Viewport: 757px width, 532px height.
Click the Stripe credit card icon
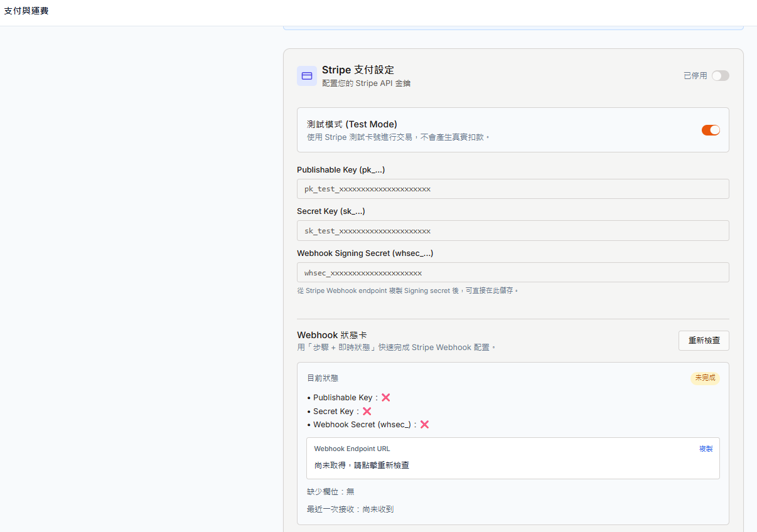coord(307,76)
